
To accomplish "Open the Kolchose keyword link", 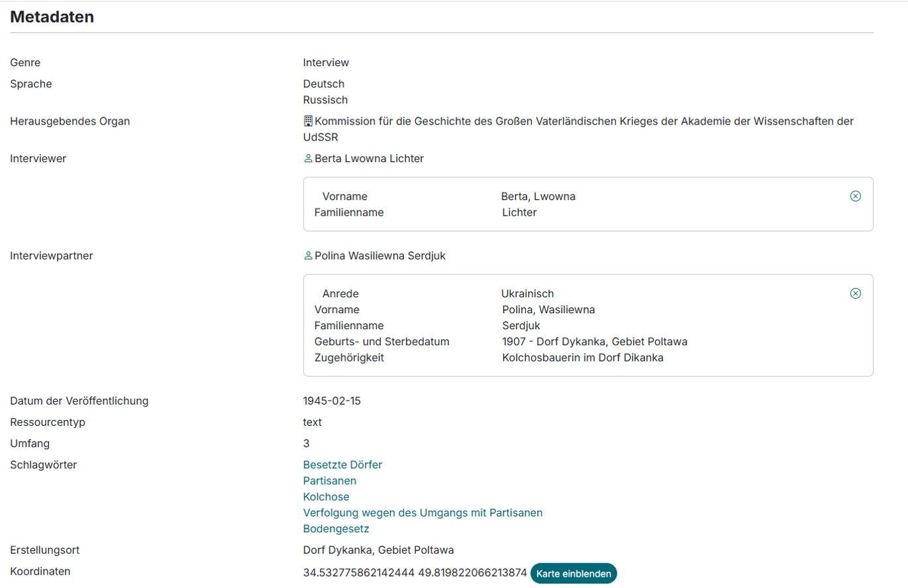I will coord(326,497).
